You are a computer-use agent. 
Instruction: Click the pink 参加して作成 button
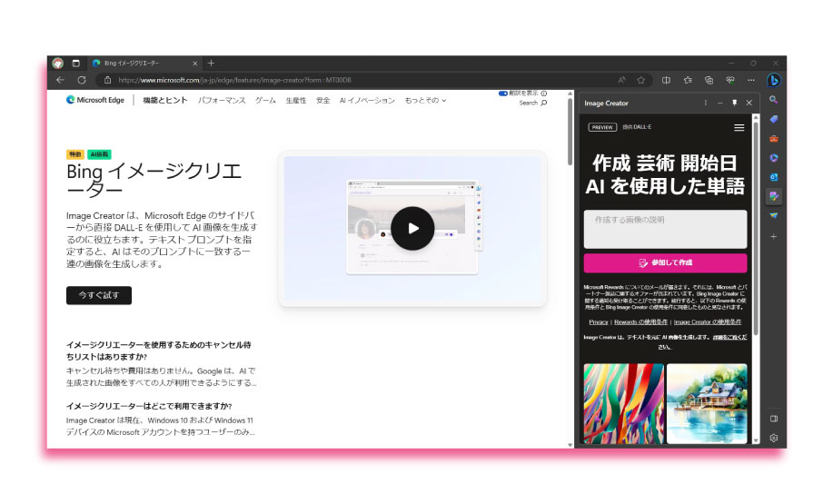coord(665,262)
